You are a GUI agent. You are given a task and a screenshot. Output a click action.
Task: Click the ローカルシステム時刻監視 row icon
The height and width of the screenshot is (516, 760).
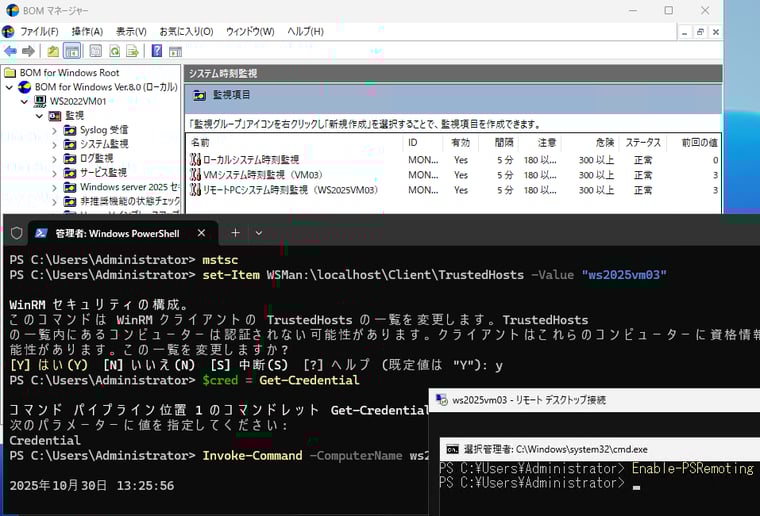tap(195, 159)
